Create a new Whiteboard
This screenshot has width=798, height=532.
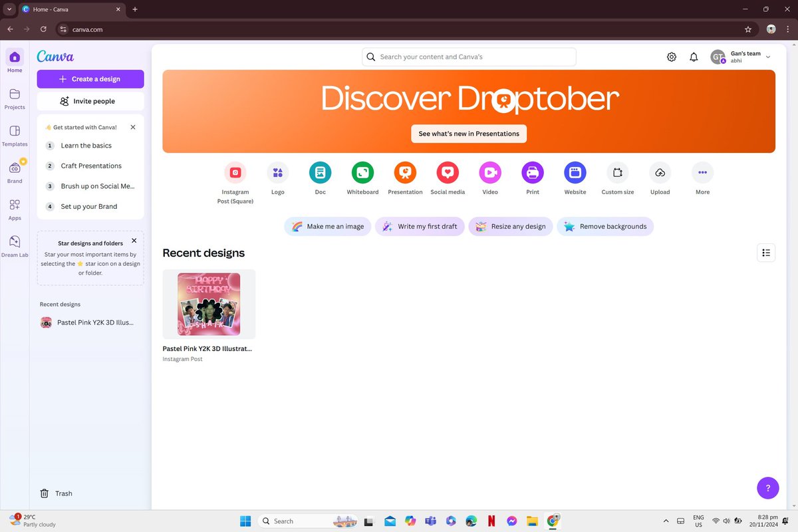point(362,172)
